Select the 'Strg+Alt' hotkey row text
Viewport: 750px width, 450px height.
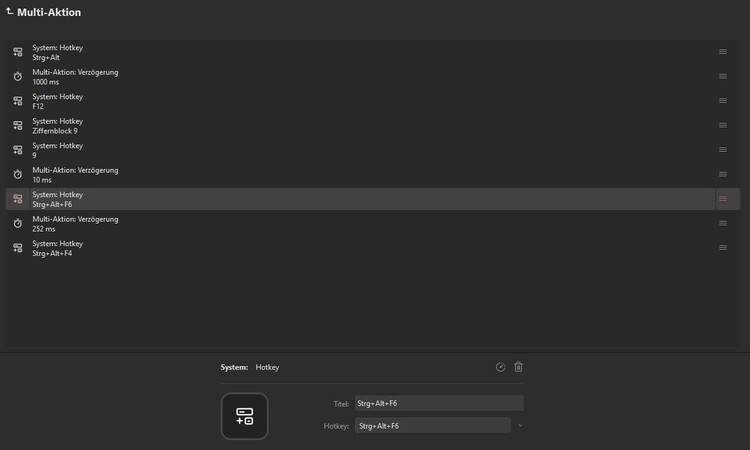46,57
